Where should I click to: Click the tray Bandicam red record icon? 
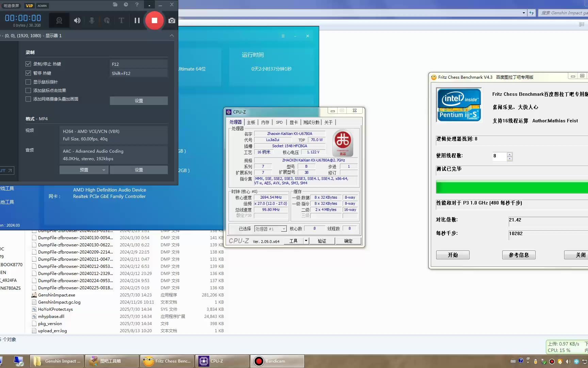(x=552, y=362)
